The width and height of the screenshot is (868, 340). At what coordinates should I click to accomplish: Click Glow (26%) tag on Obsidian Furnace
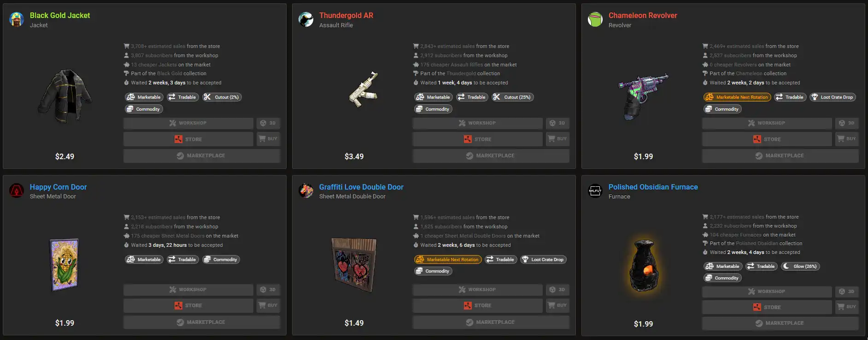[800, 266]
